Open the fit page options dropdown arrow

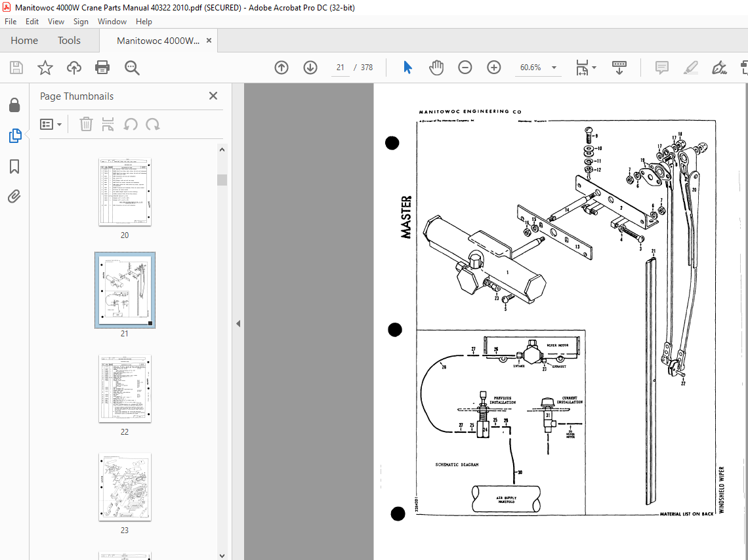pyautogui.click(x=594, y=68)
